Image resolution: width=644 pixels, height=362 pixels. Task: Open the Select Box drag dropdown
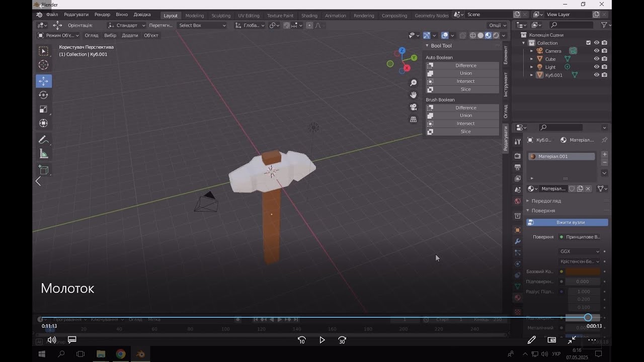202,25
